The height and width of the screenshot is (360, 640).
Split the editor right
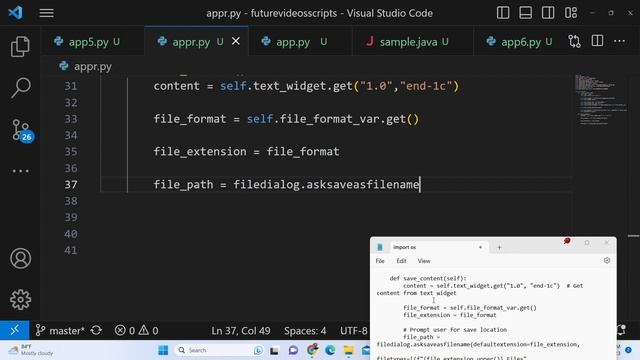coord(597,41)
